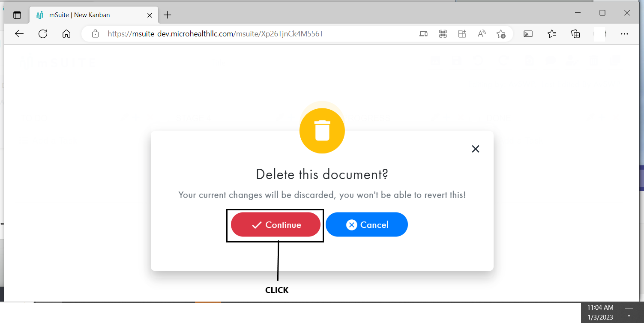Start Read Aloud from the address bar

coord(481,33)
